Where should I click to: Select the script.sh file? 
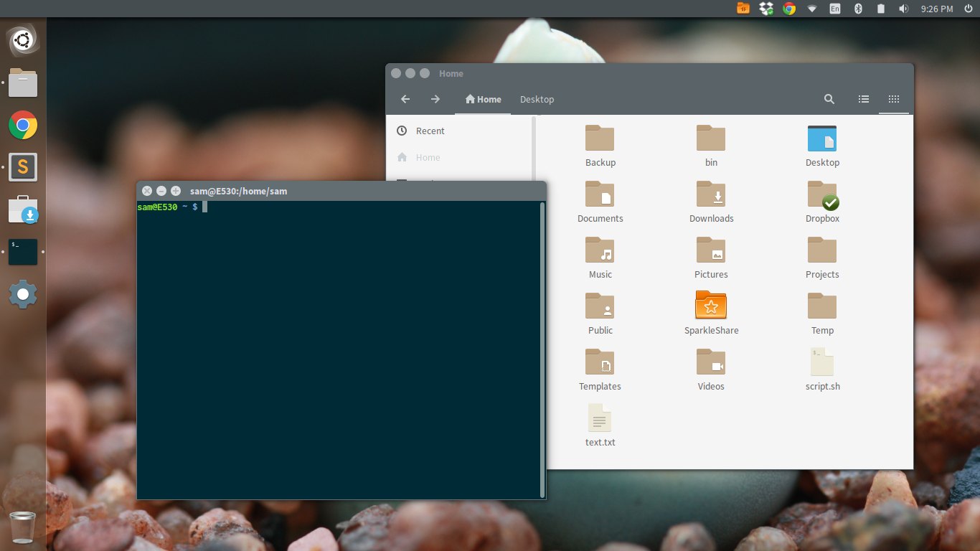tap(822, 362)
